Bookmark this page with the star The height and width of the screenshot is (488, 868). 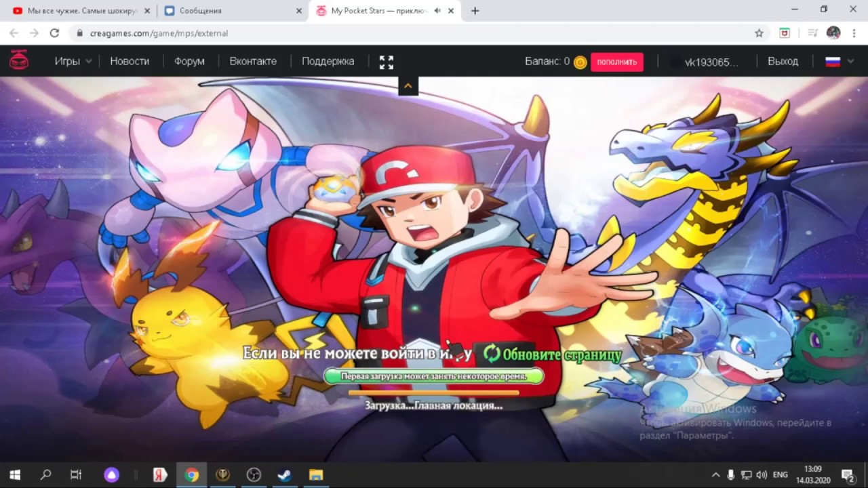tap(759, 33)
